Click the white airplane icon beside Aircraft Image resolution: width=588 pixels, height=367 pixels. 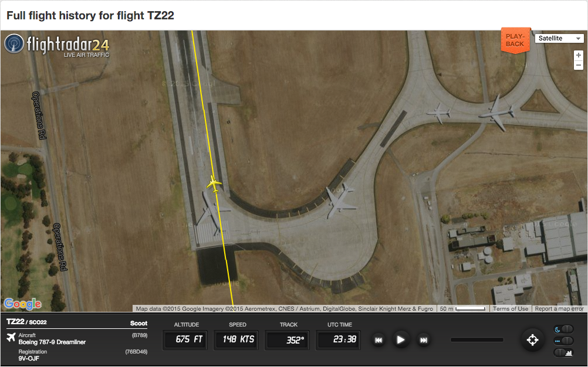point(11,338)
